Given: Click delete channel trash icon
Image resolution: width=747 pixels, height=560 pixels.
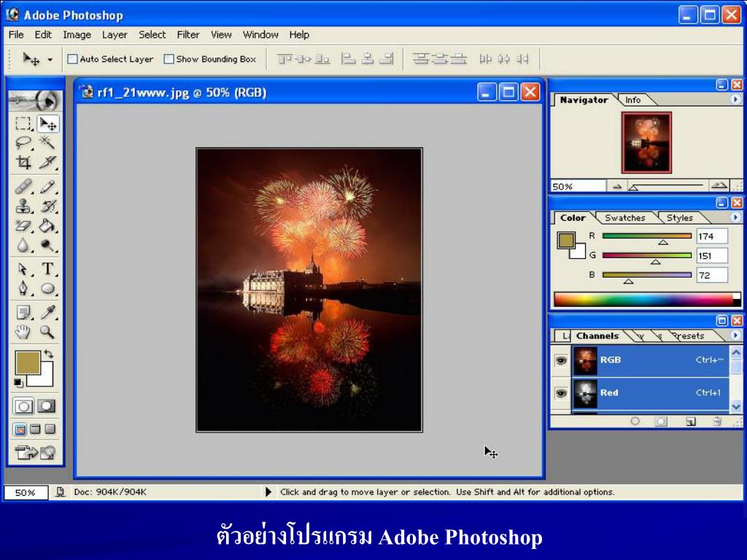Looking at the screenshot, I should [717, 421].
